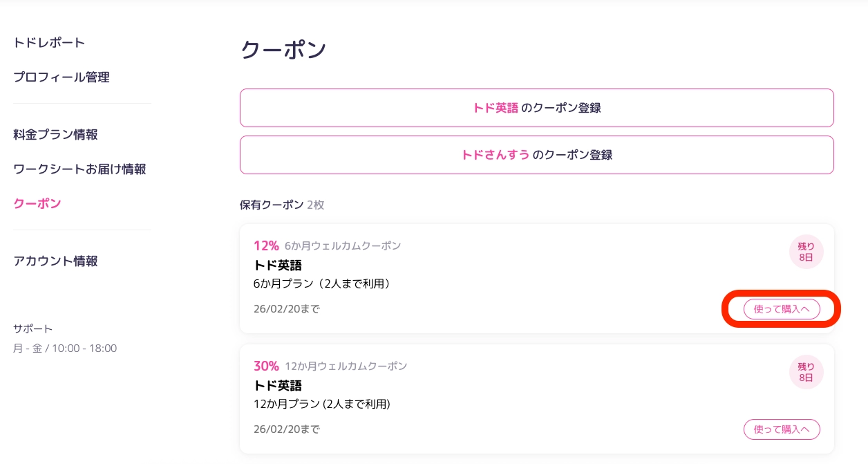Click the highlighted クーポン sidebar item
Viewport: 868px width, 464px height.
37,204
